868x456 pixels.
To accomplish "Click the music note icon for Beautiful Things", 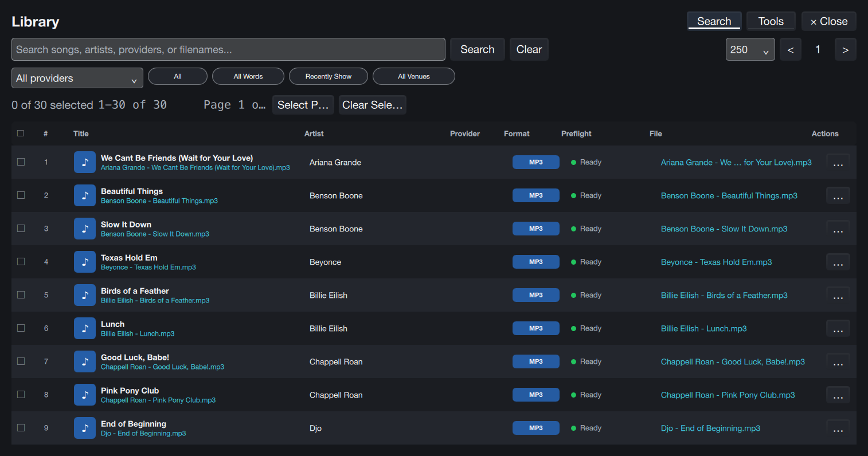I will click(x=85, y=195).
